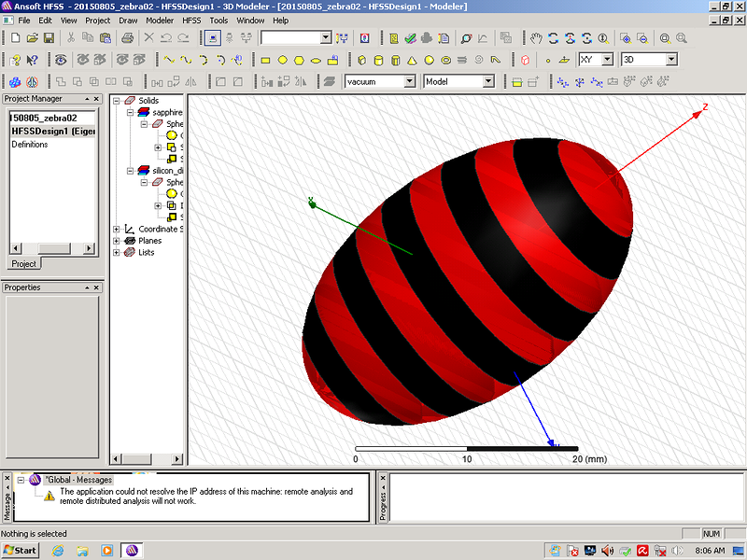Viewport: 747px width, 560px height.
Task: Click the Open folder icon
Action: point(31,38)
